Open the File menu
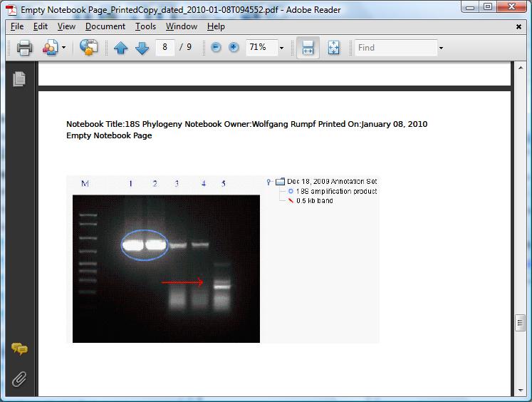Image resolution: width=532 pixels, height=402 pixels. [17, 26]
